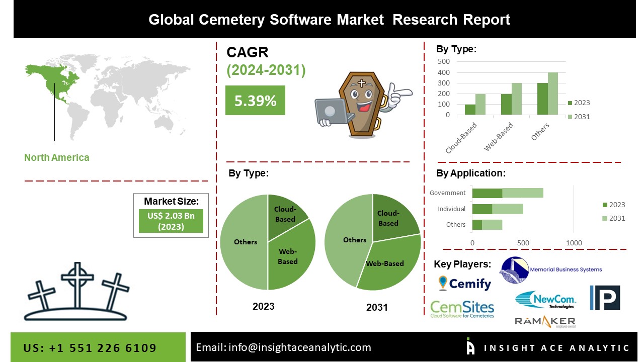
Task: Click North America on the world map
Action: [x=53, y=83]
